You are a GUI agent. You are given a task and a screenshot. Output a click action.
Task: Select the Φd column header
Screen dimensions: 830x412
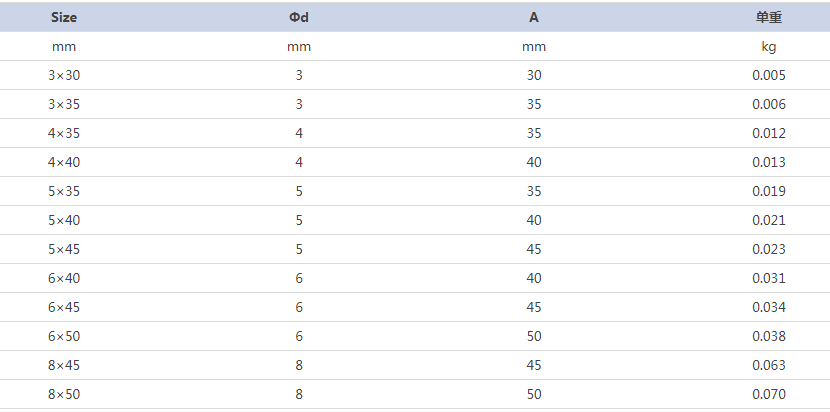[299, 17]
